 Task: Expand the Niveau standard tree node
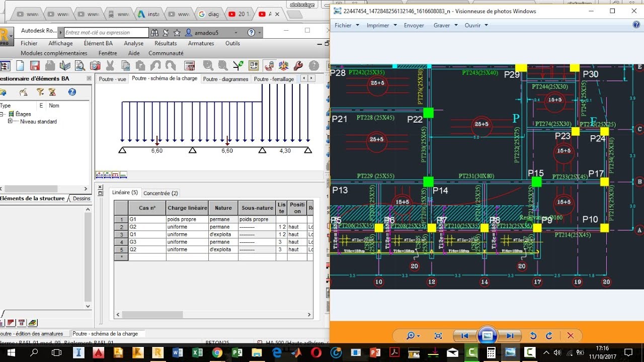tap(10, 121)
